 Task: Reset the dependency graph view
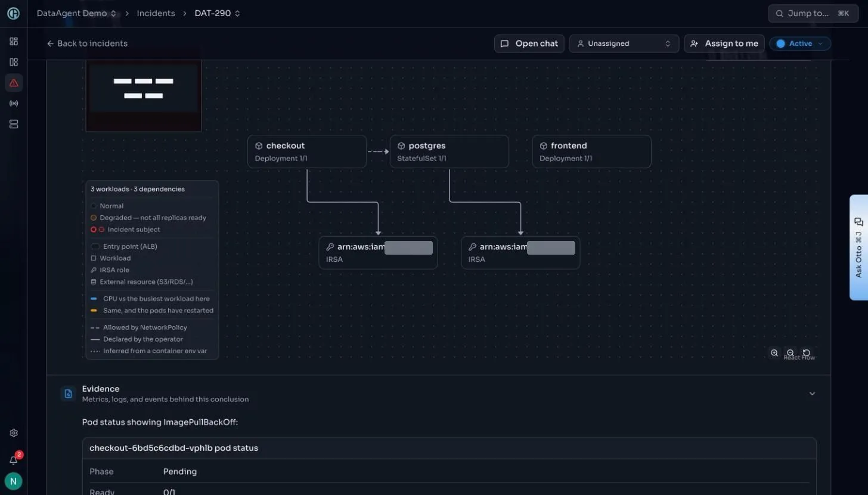(x=807, y=353)
